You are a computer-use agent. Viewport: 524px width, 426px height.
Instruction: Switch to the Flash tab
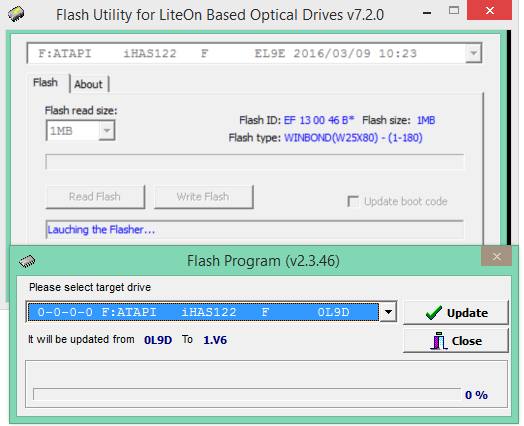pyautogui.click(x=45, y=83)
